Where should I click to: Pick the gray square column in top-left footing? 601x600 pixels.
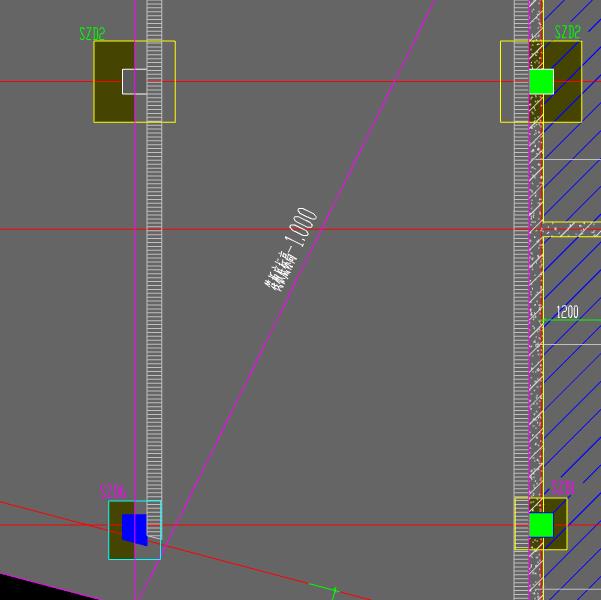134,81
